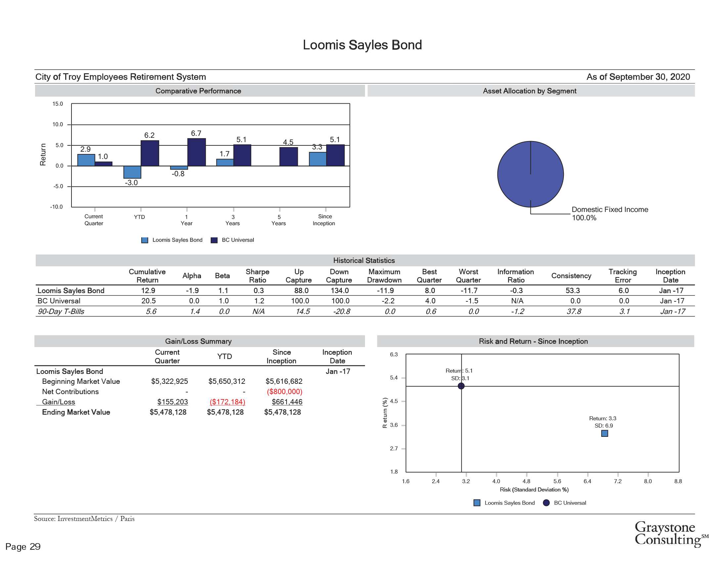This screenshot has height=563, width=728.
Task: Click the Loomis Sayles Bond bar chart legend swatch
Action: pyautogui.click(x=145, y=240)
